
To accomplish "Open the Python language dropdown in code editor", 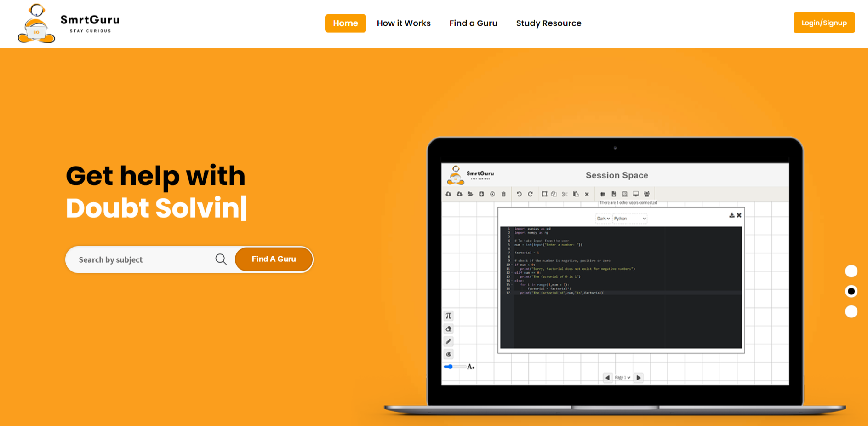I will pyautogui.click(x=630, y=219).
